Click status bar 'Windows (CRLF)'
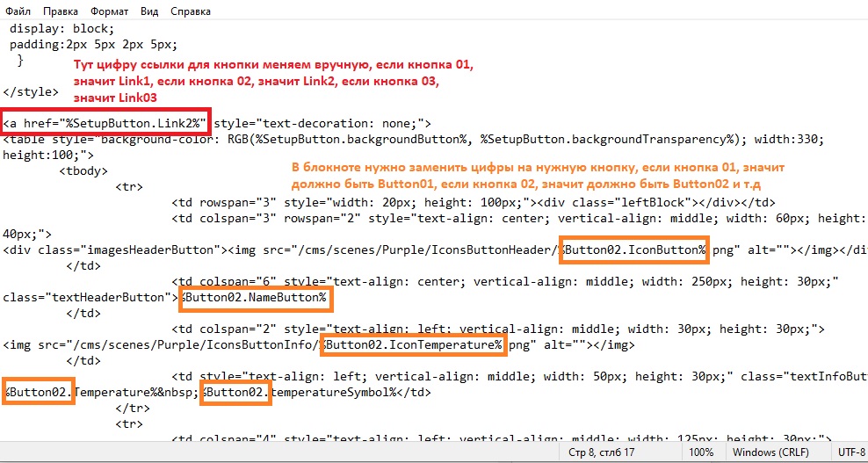 pos(770,452)
